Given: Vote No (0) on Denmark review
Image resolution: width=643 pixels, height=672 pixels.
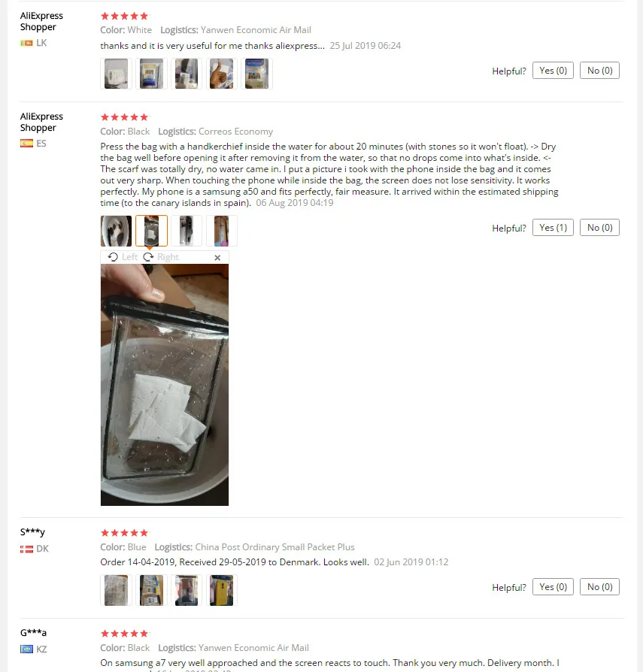Looking at the screenshot, I should click(x=599, y=587).
